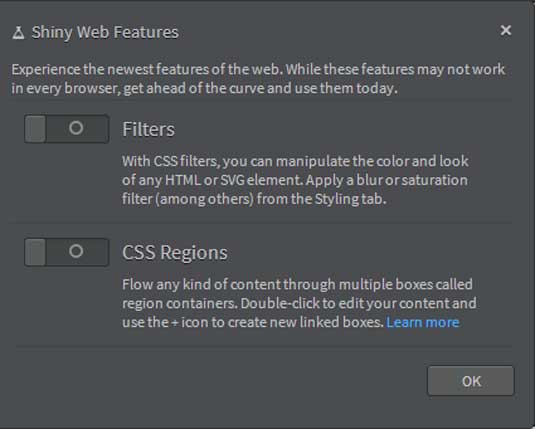Viewport: 535px width, 429px height.
Task: Click the Filters heading
Action: pyautogui.click(x=148, y=129)
